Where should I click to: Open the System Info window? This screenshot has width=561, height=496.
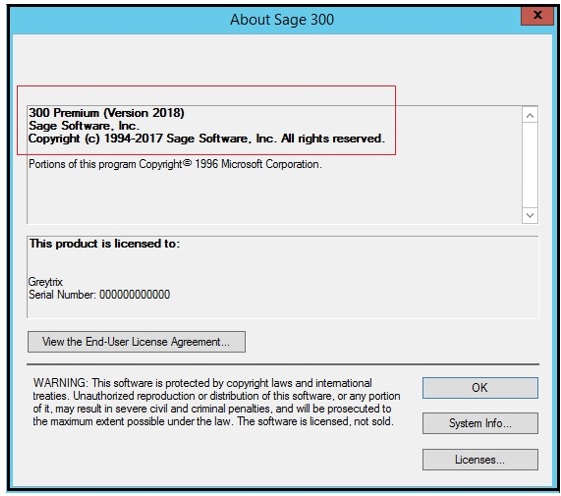480,423
